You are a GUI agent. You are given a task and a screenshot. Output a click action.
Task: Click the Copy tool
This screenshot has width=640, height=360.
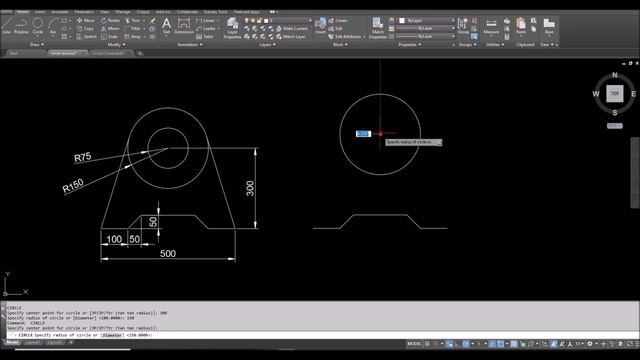85,29
